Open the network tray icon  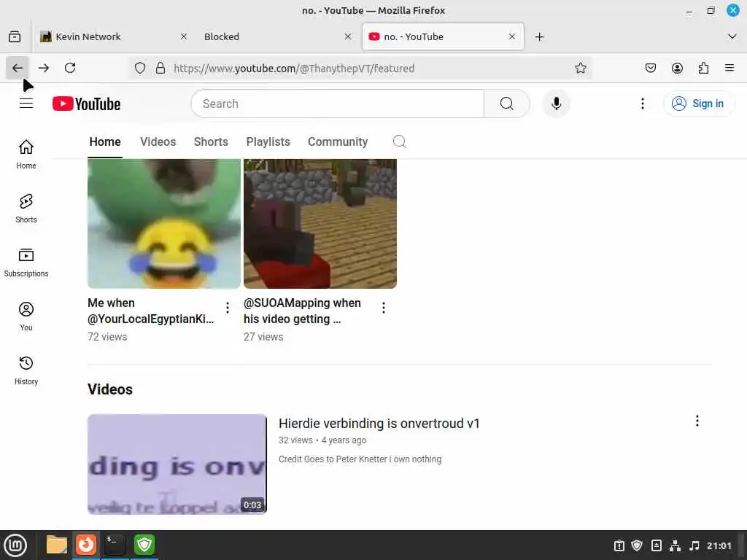675,545
